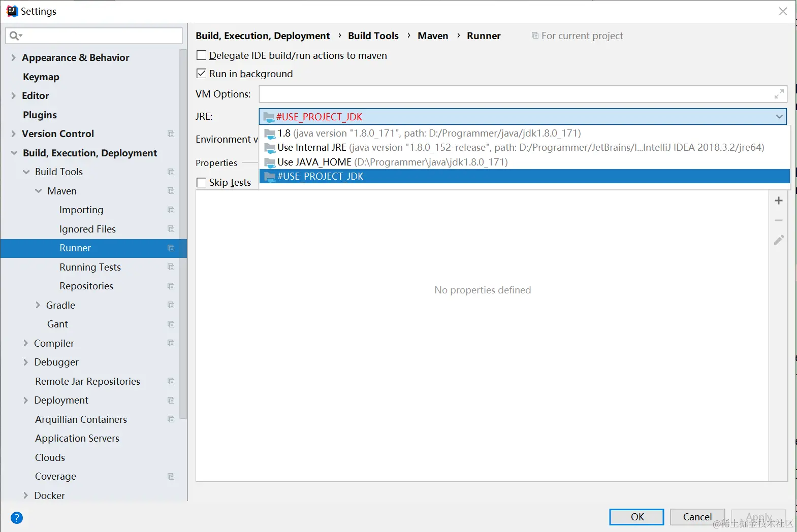Select Use JAVA_HOME option
The width and height of the screenshot is (797, 532).
tap(525, 162)
